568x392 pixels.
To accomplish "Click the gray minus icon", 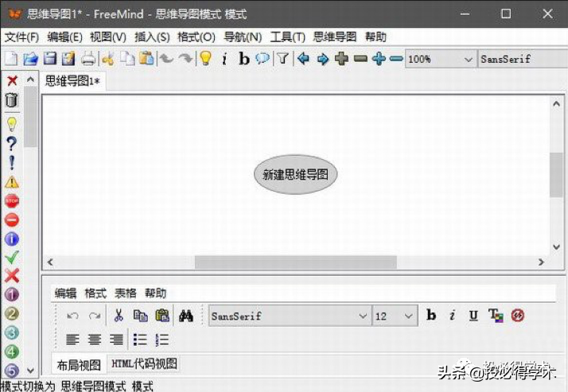I will pyautogui.click(x=360, y=58).
